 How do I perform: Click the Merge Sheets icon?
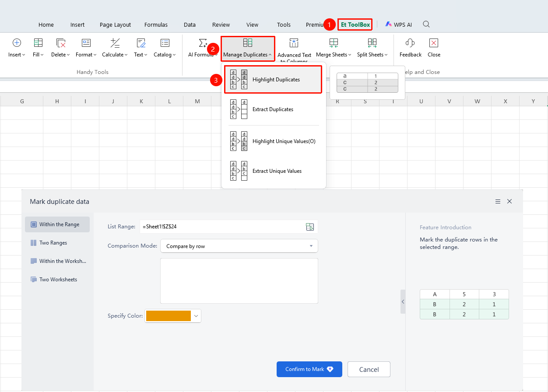pos(334,43)
